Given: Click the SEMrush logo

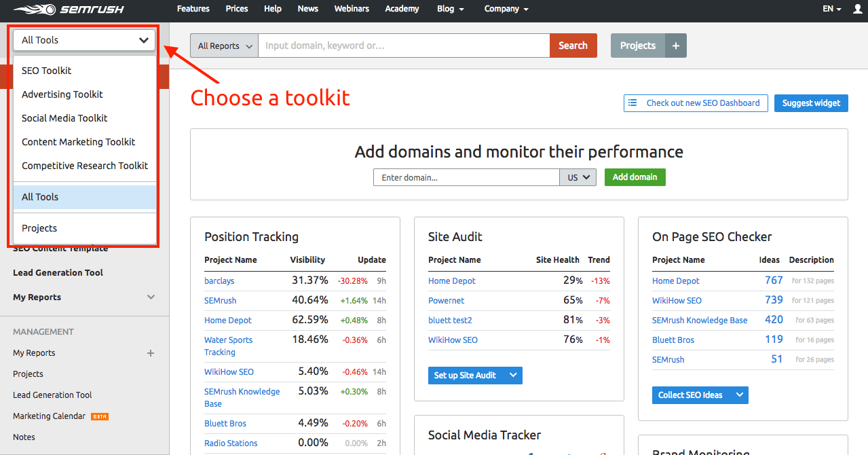Looking at the screenshot, I should pos(68,10).
